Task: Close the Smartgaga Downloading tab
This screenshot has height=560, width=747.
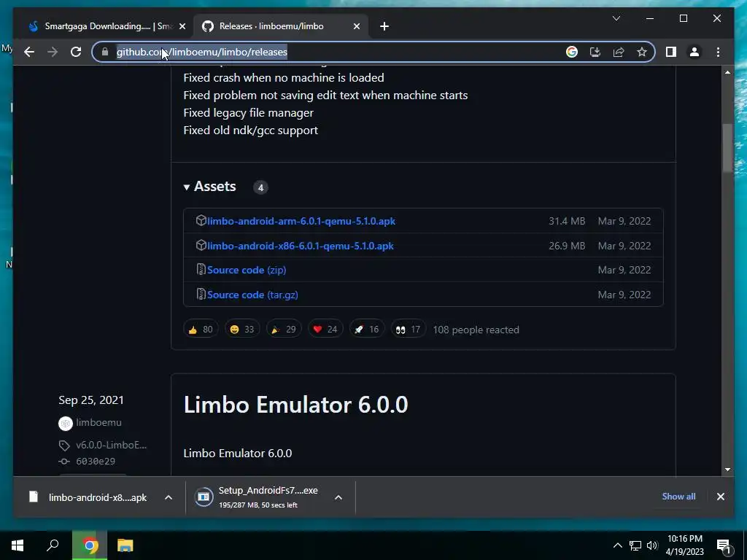Action: [182, 26]
